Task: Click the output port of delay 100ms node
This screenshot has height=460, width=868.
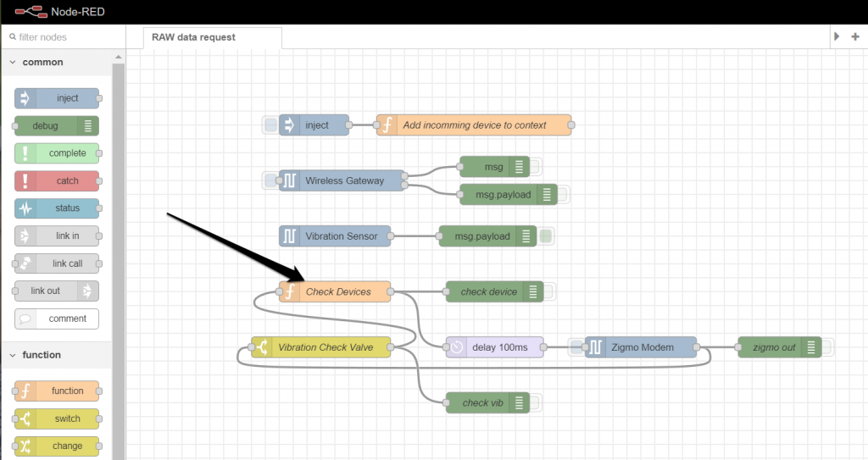Action: 543,347
